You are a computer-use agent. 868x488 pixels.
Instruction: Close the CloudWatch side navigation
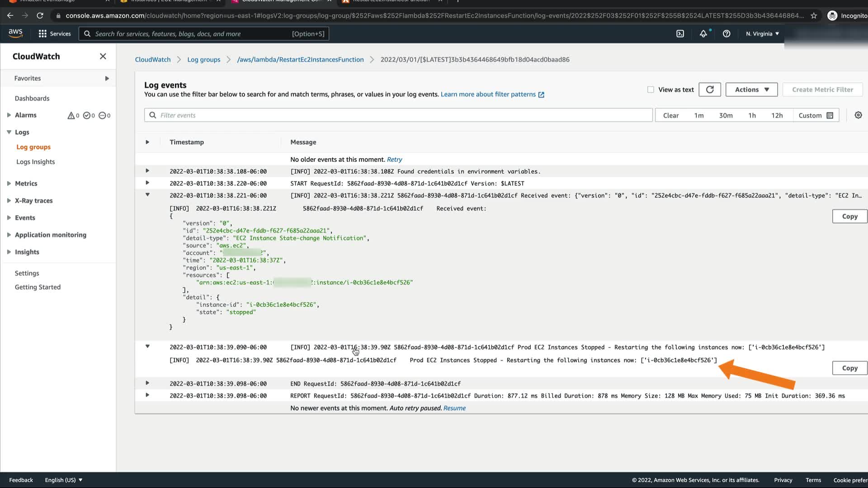click(103, 56)
